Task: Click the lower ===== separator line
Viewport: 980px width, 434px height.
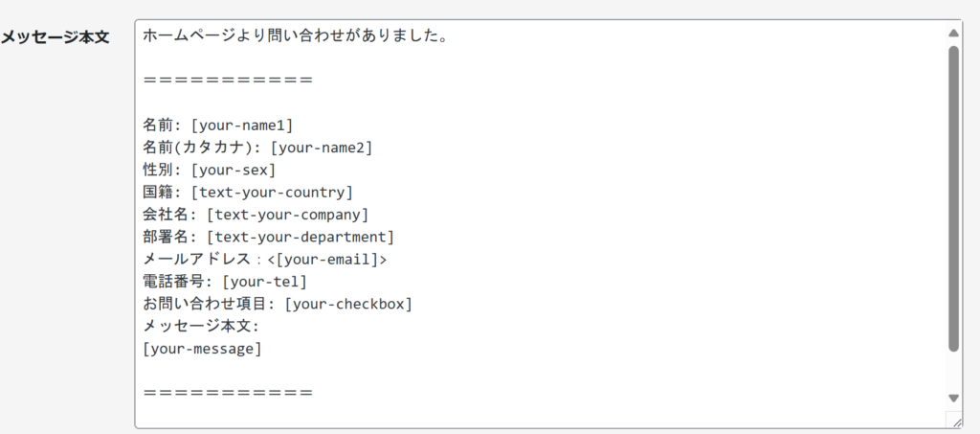Action: tap(228, 394)
